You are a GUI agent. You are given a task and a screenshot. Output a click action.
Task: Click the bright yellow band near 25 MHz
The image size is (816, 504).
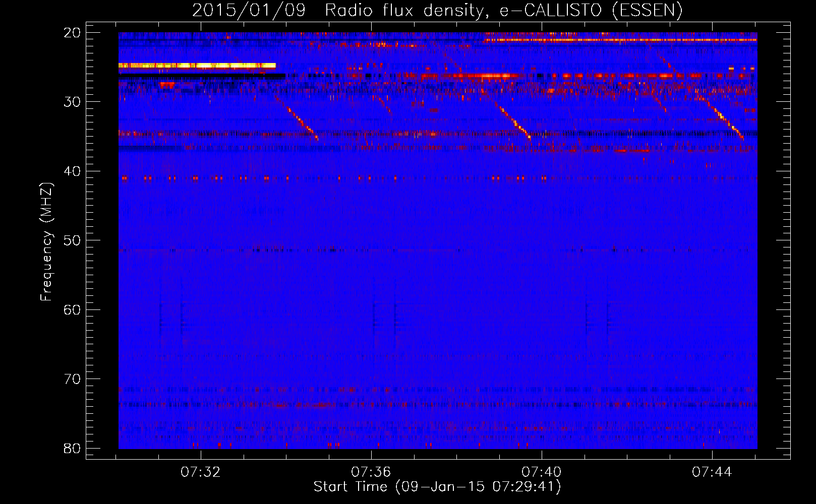197,66
